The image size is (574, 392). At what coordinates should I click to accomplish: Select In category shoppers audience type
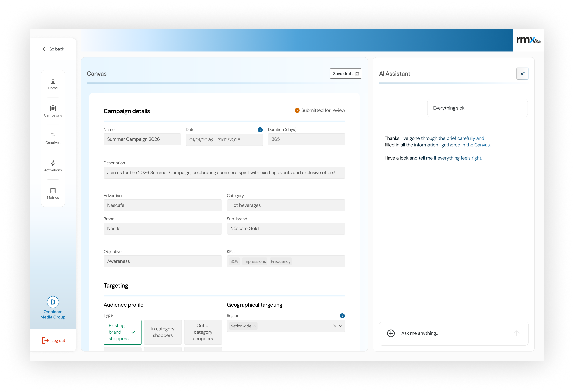point(163,332)
